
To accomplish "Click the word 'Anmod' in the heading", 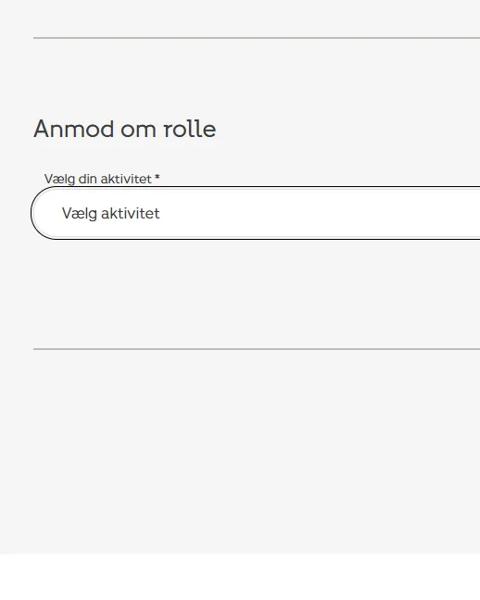I will (x=74, y=129).
